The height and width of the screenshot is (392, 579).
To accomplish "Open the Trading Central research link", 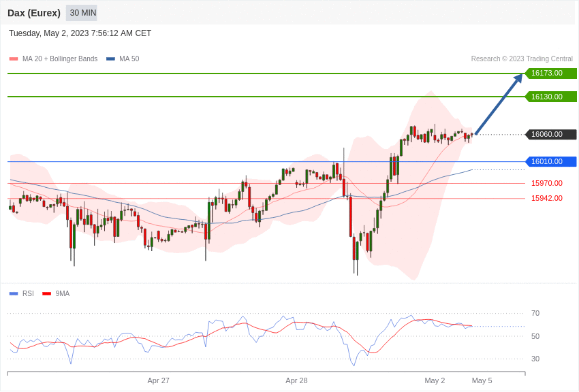I will [x=520, y=59].
